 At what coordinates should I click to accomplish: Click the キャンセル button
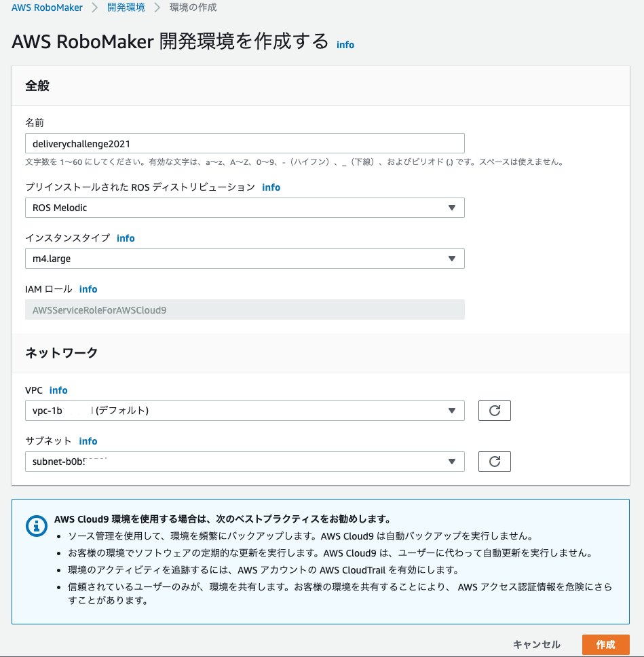point(536,644)
